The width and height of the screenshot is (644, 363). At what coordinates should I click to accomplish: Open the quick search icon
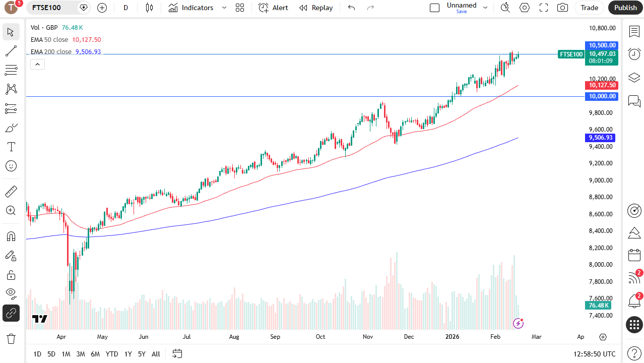point(505,8)
